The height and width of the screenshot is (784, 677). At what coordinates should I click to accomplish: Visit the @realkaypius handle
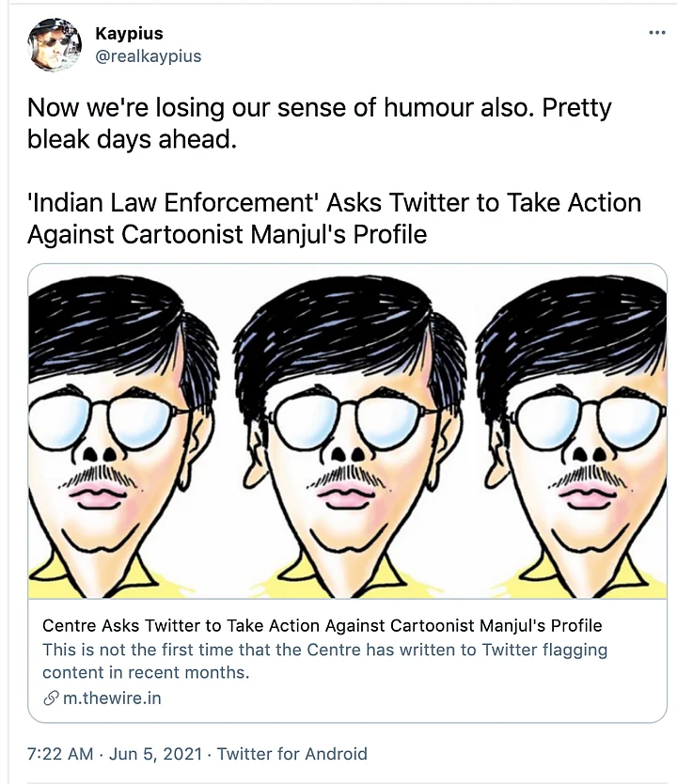point(148,56)
